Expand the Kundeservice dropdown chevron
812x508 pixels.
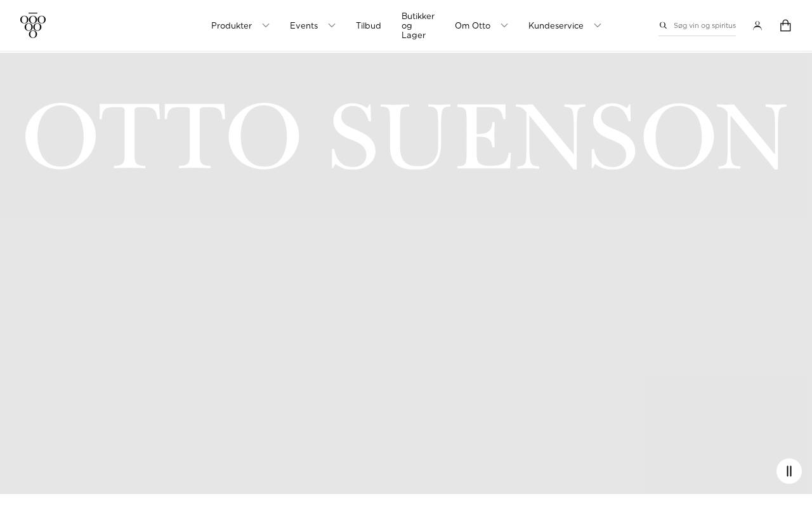pos(598,25)
